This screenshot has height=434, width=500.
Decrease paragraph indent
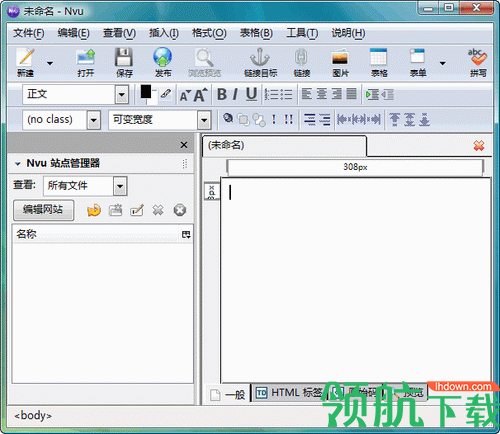387,95
